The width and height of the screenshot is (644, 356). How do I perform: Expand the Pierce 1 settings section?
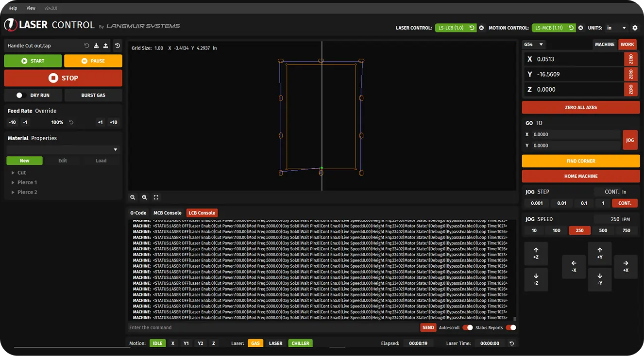(x=27, y=182)
